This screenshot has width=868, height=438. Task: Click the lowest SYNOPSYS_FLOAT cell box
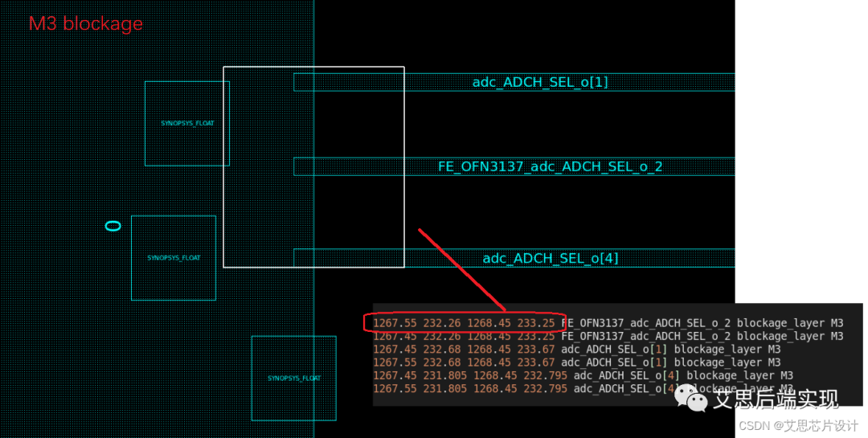coord(293,378)
